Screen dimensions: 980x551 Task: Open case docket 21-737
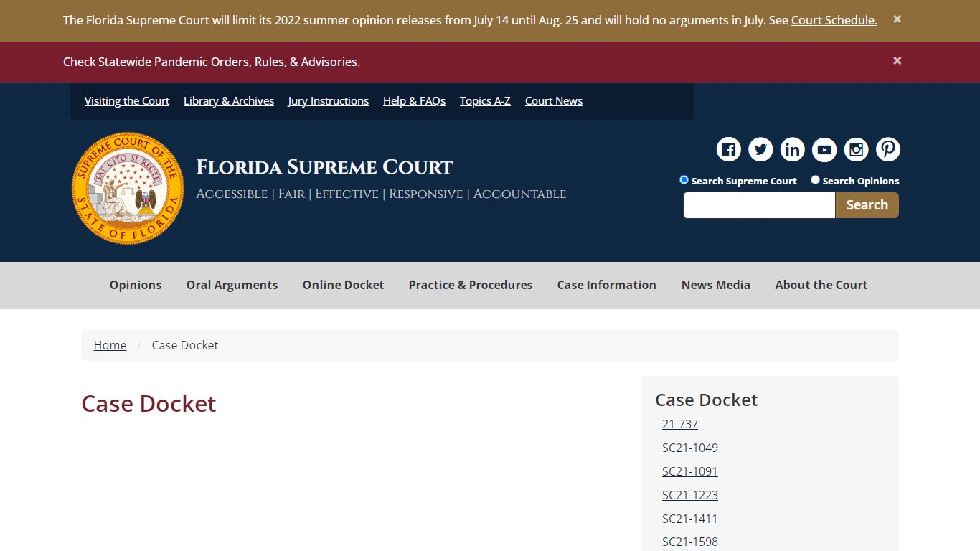point(680,424)
